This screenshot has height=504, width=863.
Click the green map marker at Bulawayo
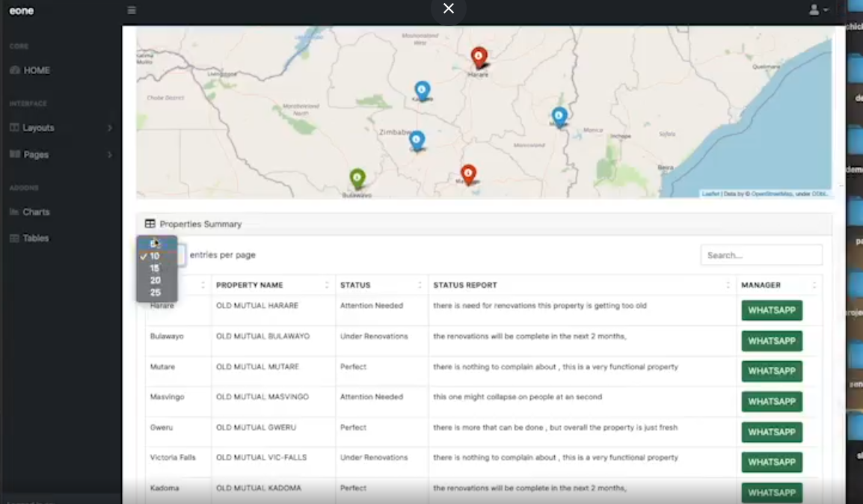(x=357, y=178)
